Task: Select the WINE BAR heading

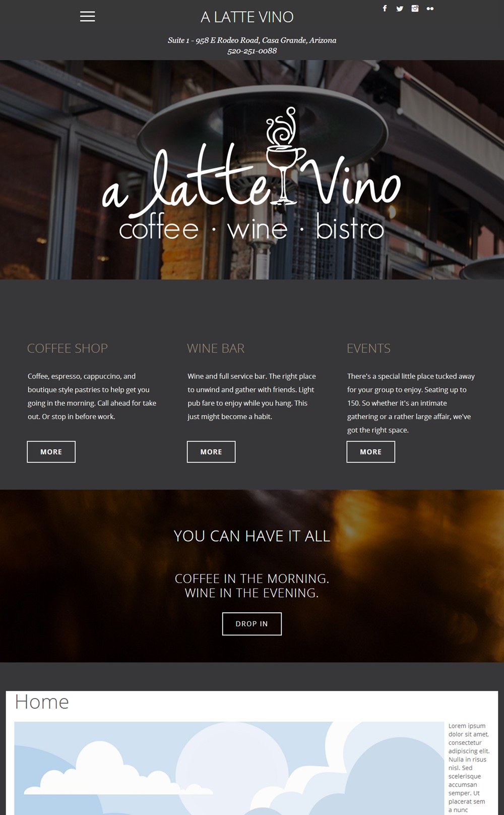Action: pyautogui.click(x=216, y=348)
